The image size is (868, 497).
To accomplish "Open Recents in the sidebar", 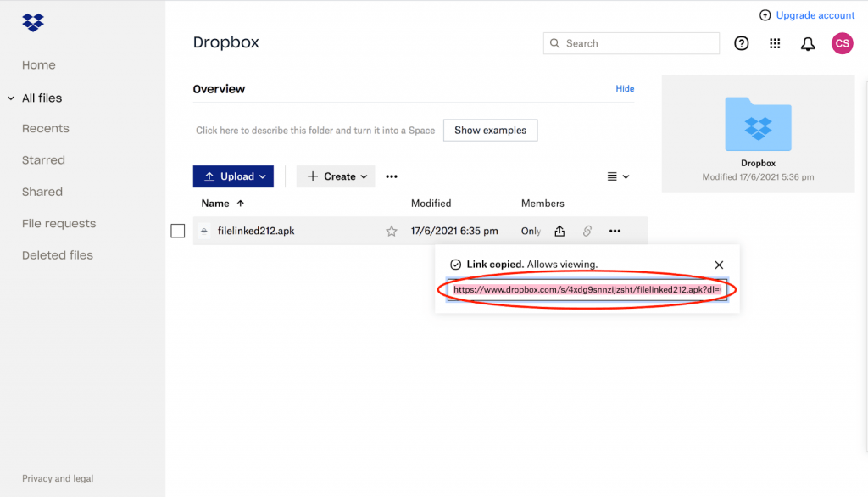I will [x=46, y=129].
